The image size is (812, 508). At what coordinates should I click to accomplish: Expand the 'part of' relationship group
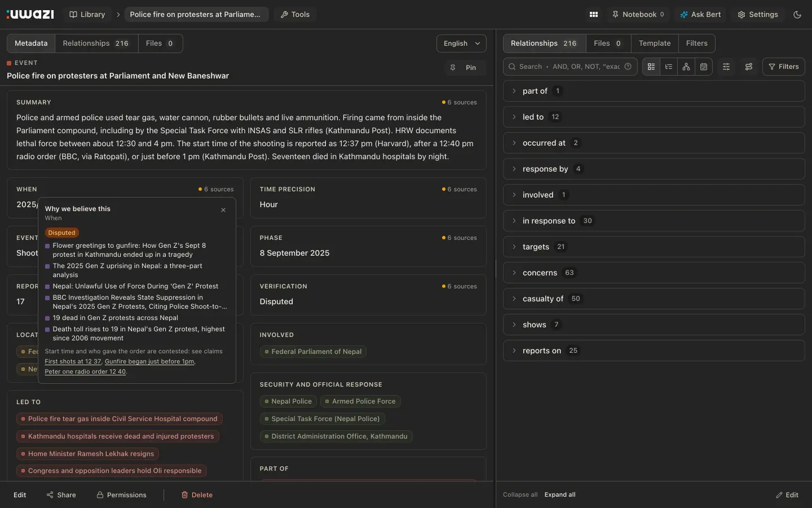[x=654, y=91]
